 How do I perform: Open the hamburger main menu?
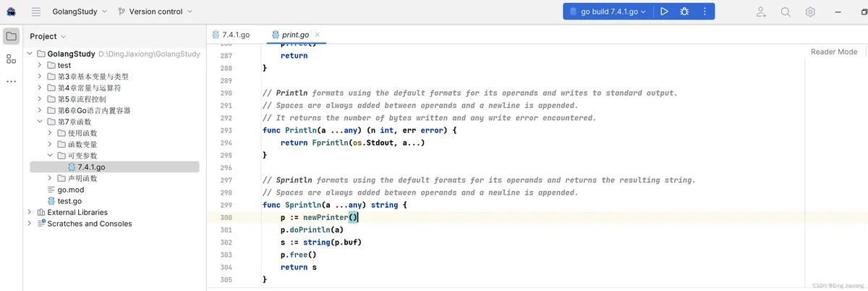[x=36, y=12]
